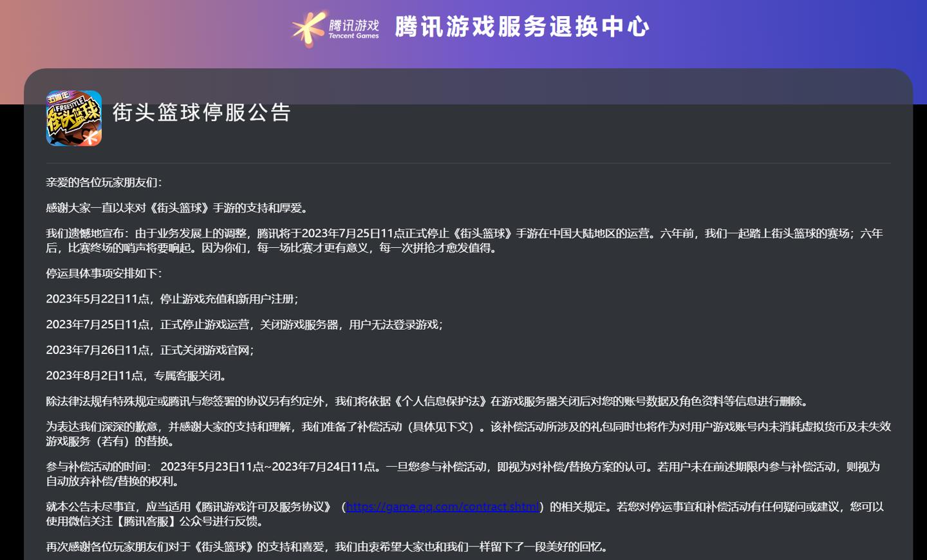Click the 腾讯游戏服务退换中心 header title
This screenshot has height=560, width=927.
tap(523, 26)
